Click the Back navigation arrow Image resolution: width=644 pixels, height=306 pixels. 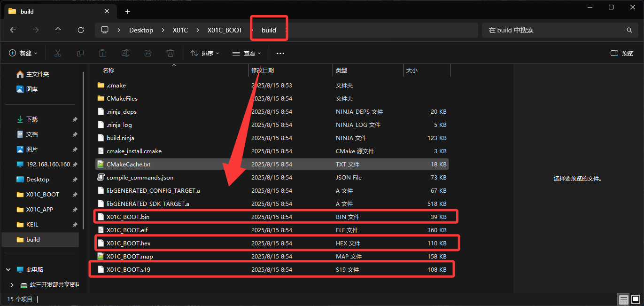pyautogui.click(x=13, y=30)
